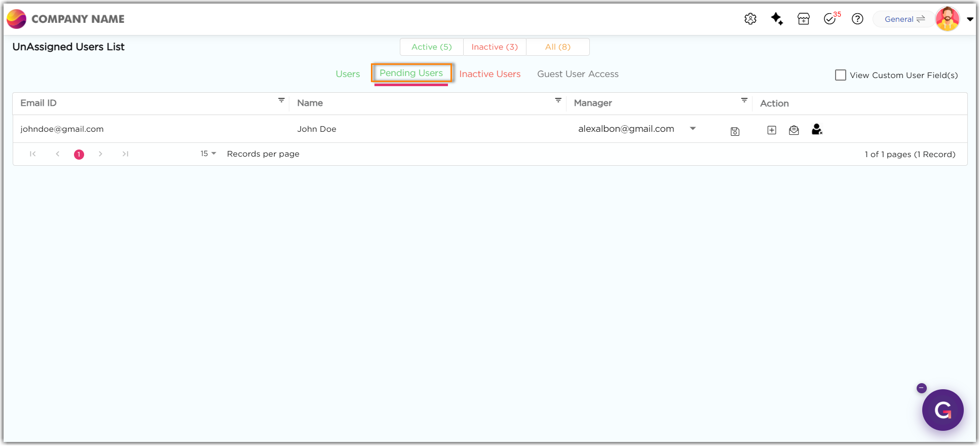Click the save icon in John Doe's row
Screen dimensions: 980x446
click(735, 132)
